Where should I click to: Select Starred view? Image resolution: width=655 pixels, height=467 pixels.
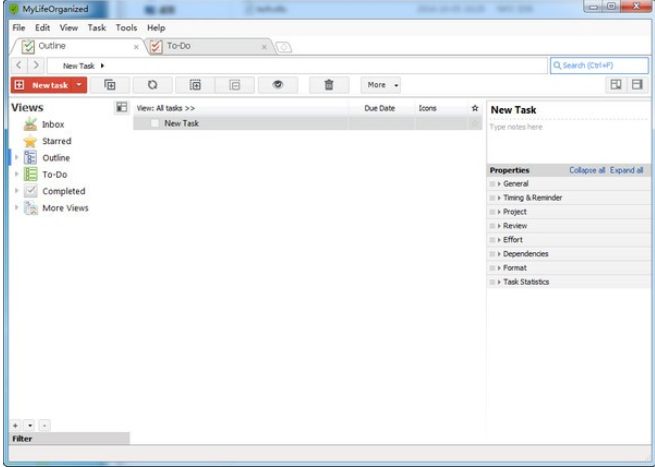57,141
